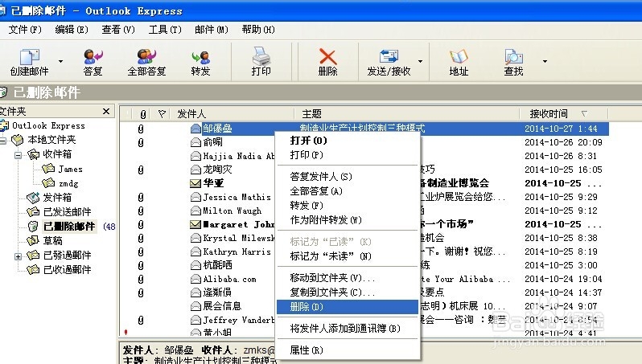Image resolution: width=642 pixels, height=364 pixels.
Task: Open the dropdown arrow beside 查找
Action: pyautogui.click(x=545, y=61)
